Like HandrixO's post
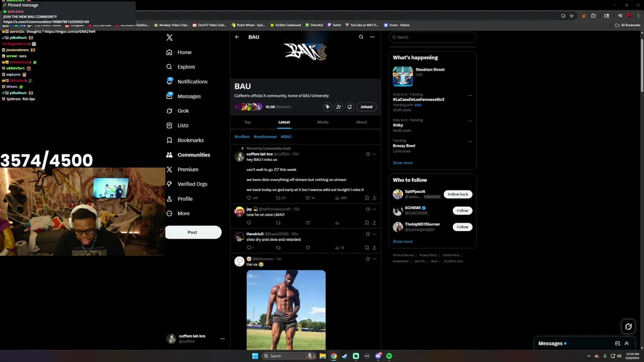This screenshot has width=644, height=362. coord(307,247)
